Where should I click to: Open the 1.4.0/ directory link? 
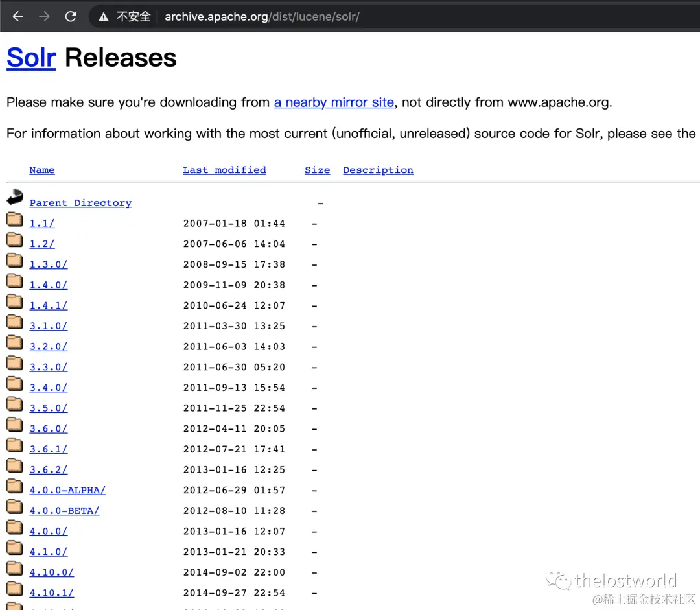click(48, 285)
